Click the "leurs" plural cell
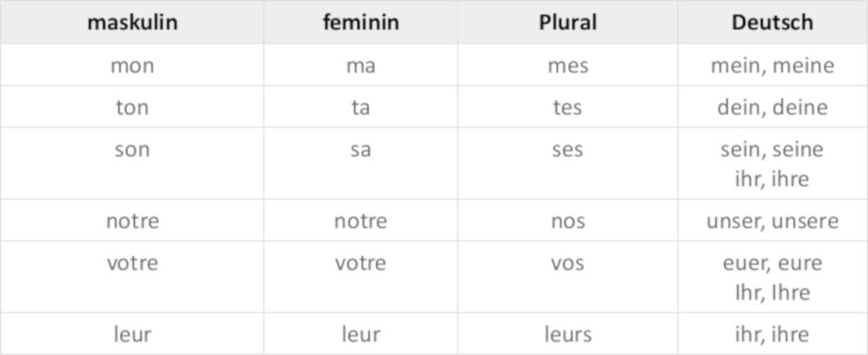 568,335
